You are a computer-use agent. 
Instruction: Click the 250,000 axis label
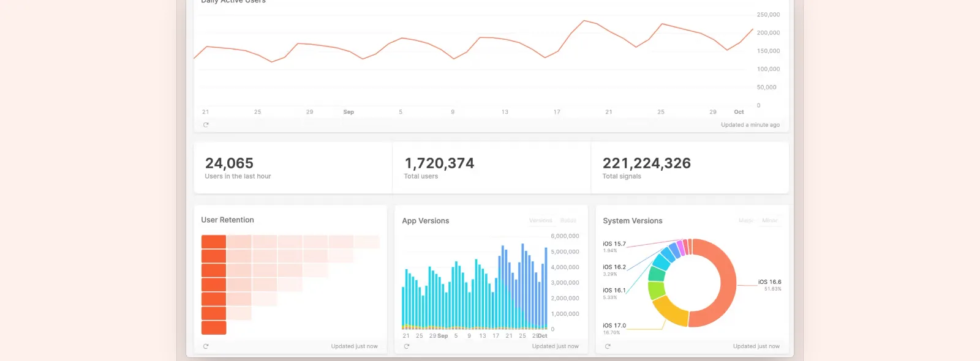coord(768,15)
